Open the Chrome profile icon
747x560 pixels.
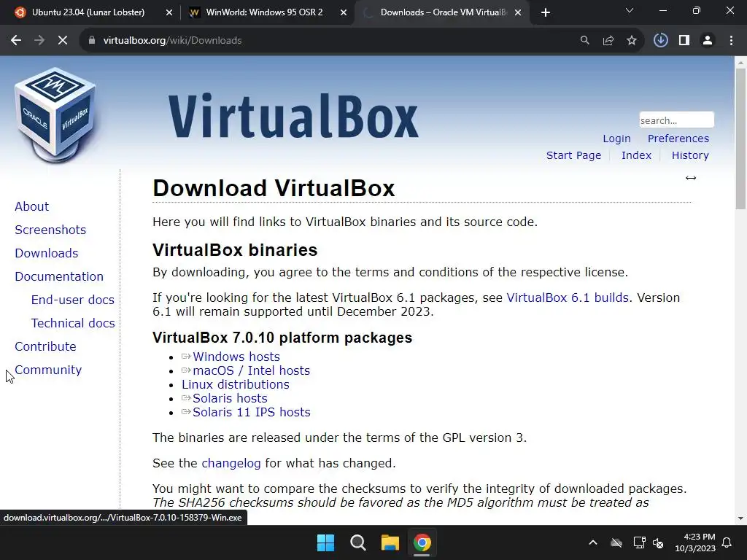pos(708,41)
